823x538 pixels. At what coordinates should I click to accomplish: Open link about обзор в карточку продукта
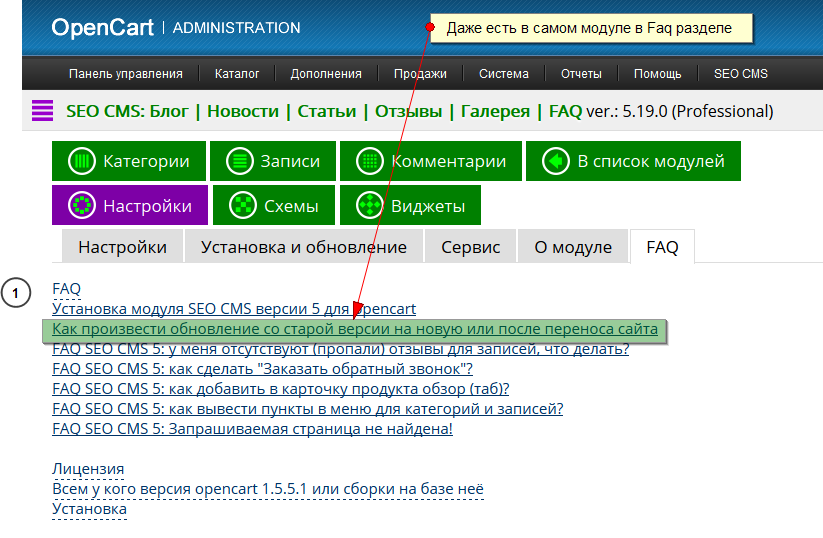click(x=281, y=389)
